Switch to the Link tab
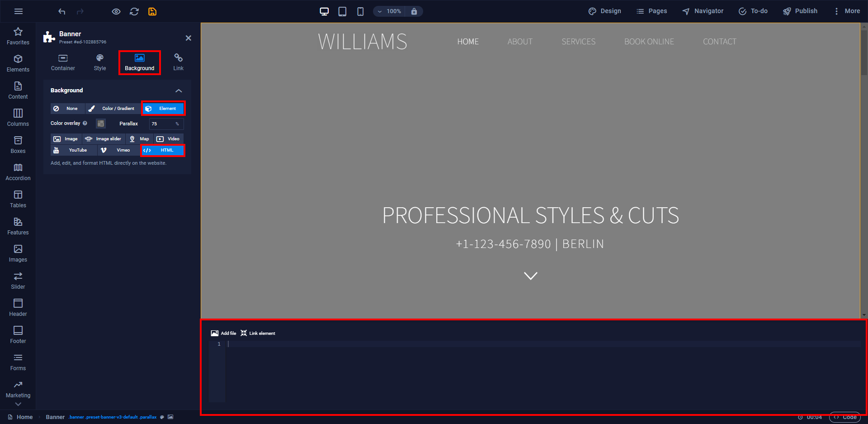This screenshot has height=424, width=868. (x=179, y=62)
